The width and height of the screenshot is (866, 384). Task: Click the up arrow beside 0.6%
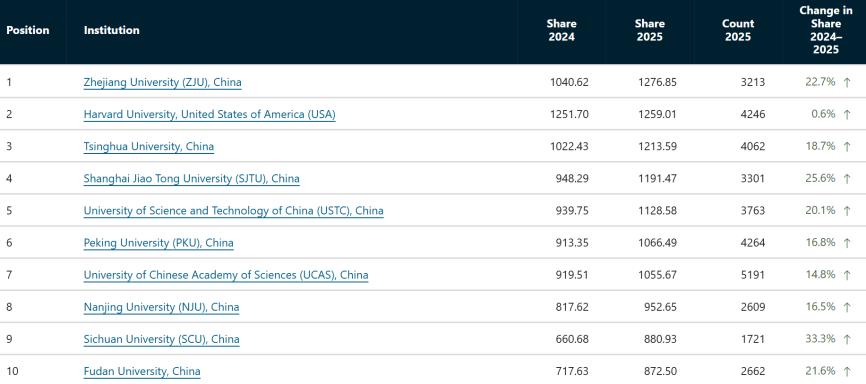click(847, 115)
